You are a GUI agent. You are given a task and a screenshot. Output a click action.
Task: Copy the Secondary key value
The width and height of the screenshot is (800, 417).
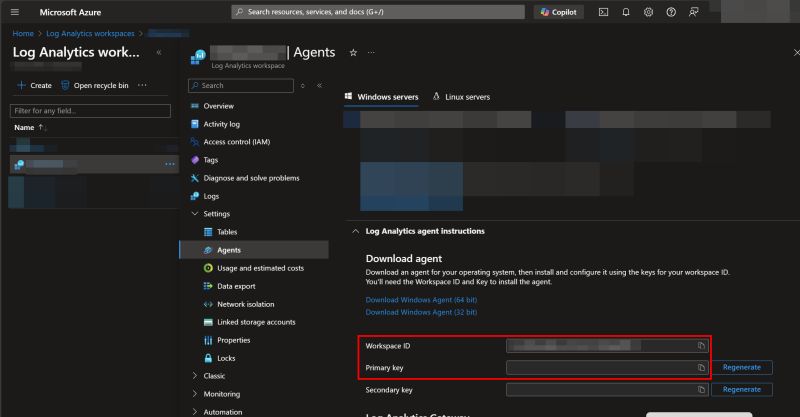[x=701, y=389]
